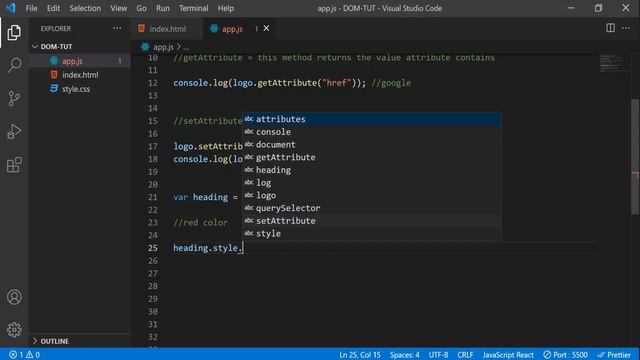640x360 pixels.
Task: Click app.js in the breadcrumb path
Action: coord(163,47)
